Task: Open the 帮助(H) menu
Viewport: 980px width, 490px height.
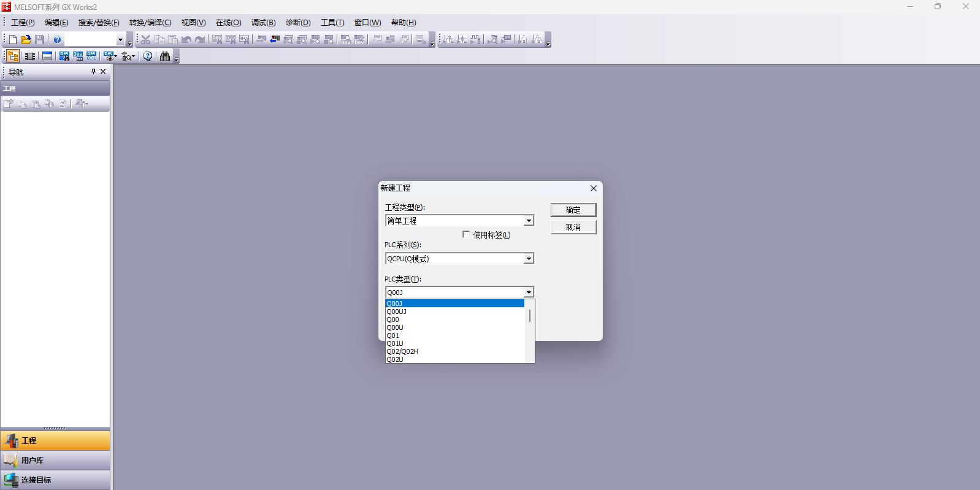Action: pyautogui.click(x=404, y=23)
